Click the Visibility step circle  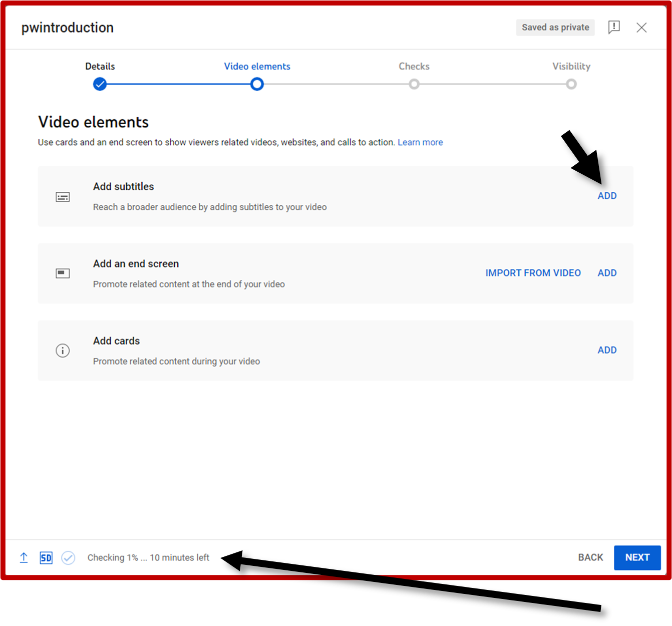click(571, 84)
